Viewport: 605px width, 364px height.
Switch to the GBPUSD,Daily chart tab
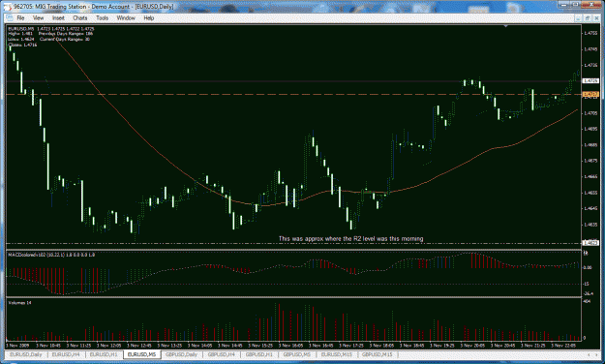(181, 354)
